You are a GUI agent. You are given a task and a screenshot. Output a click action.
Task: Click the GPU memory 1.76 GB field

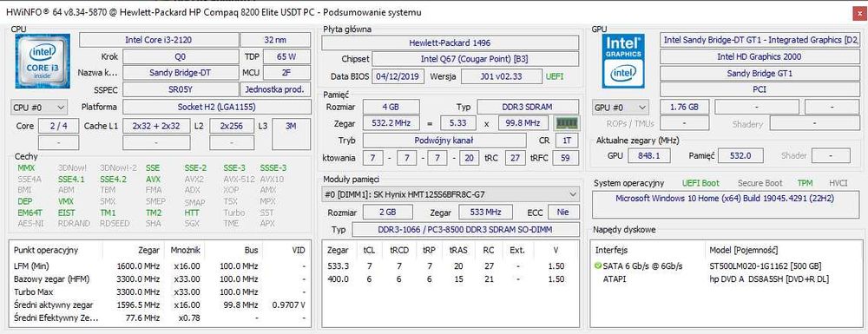[x=684, y=107]
